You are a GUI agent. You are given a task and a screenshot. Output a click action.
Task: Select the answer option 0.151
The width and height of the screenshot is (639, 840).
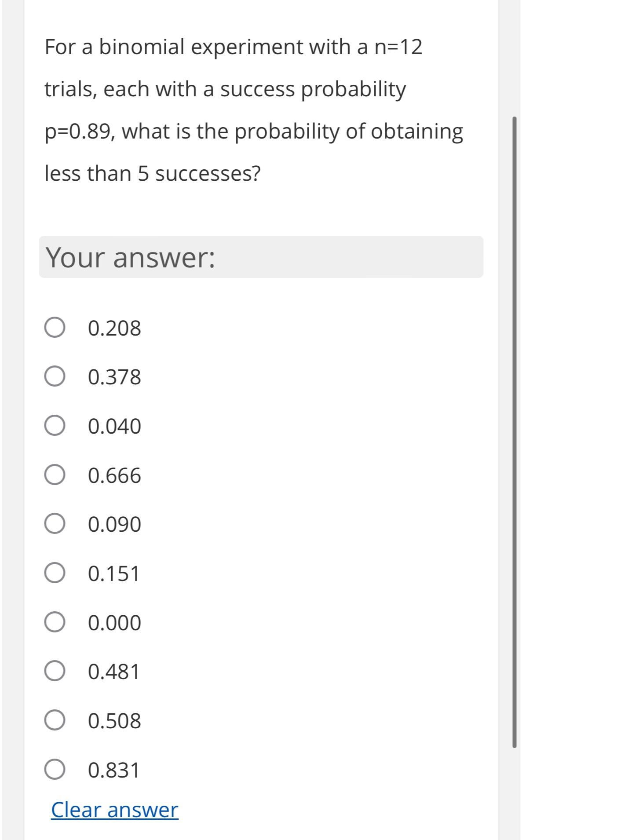54,573
